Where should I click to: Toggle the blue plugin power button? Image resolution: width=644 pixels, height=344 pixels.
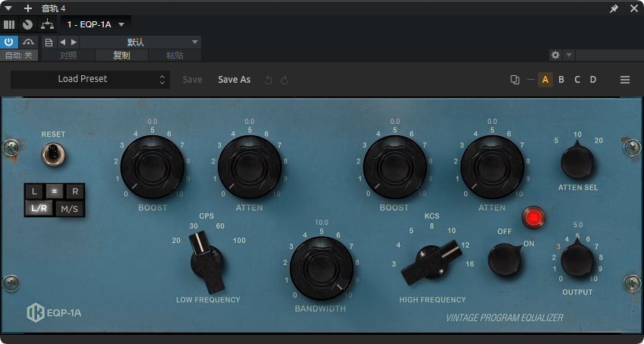click(x=9, y=42)
